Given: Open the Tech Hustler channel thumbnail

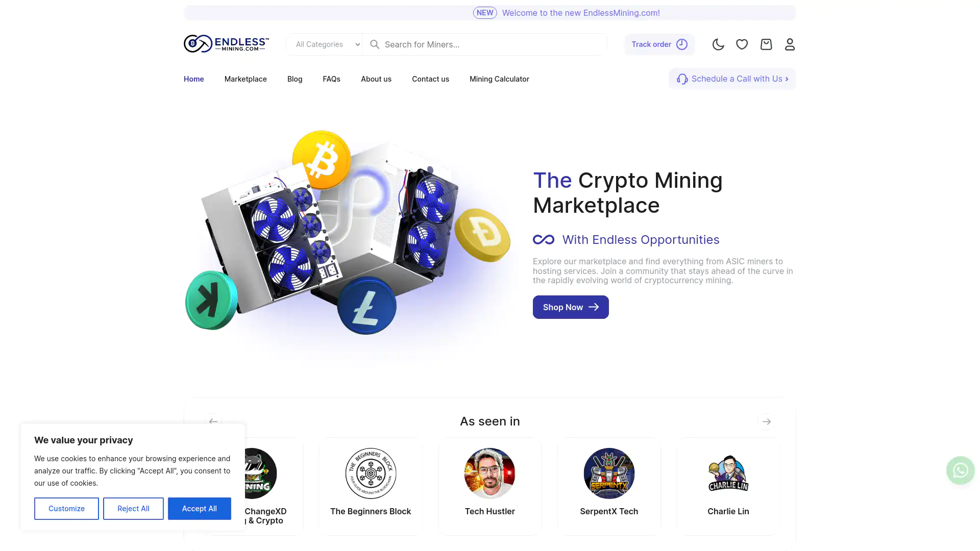Looking at the screenshot, I should pyautogui.click(x=489, y=473).
